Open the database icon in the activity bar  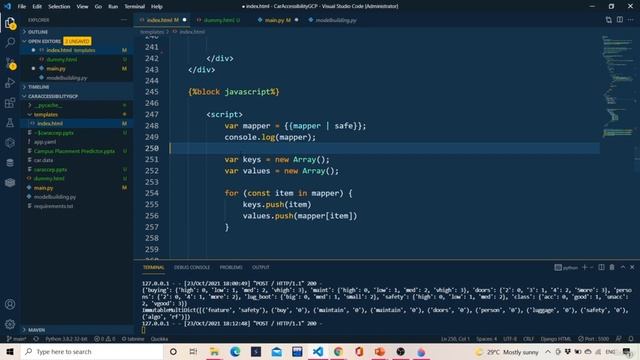click(x=10, y=162)
